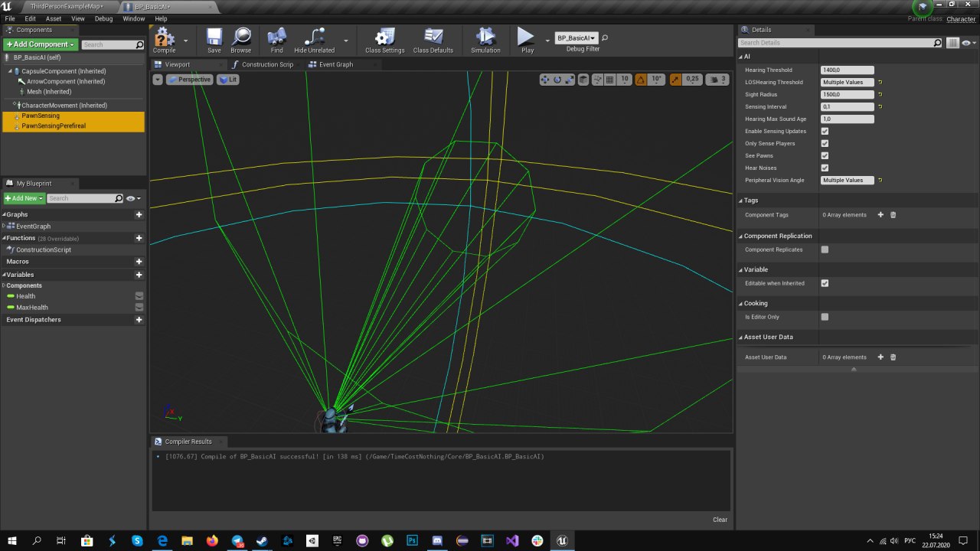Open BP_BasicAI debug filter dropdown

[577, 37]
